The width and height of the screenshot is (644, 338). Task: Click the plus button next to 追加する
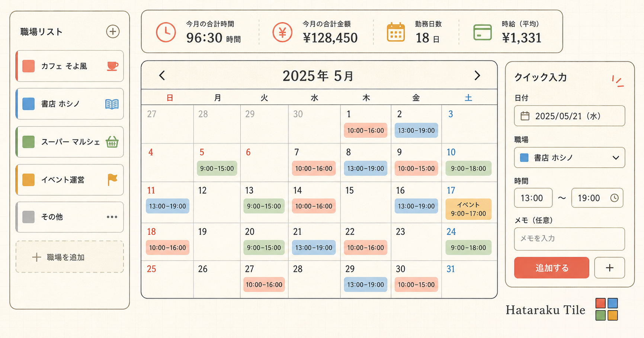pos(609,268)
